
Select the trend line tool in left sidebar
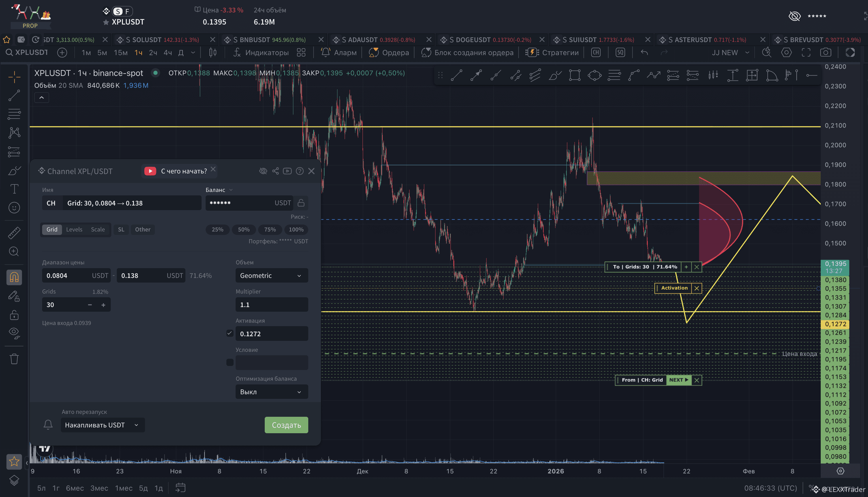click(14, 96)
